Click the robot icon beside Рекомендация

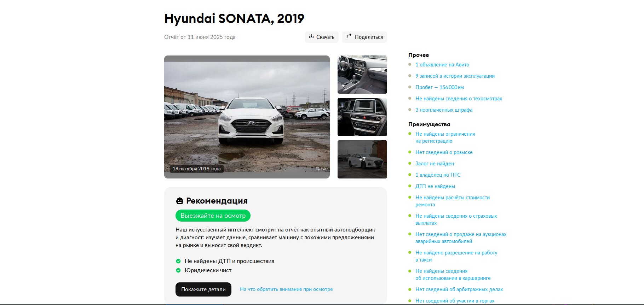[180, 201]
